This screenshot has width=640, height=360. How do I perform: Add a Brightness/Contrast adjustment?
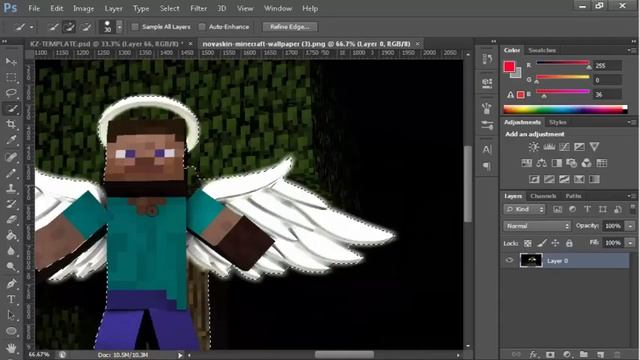coord(533,147)
